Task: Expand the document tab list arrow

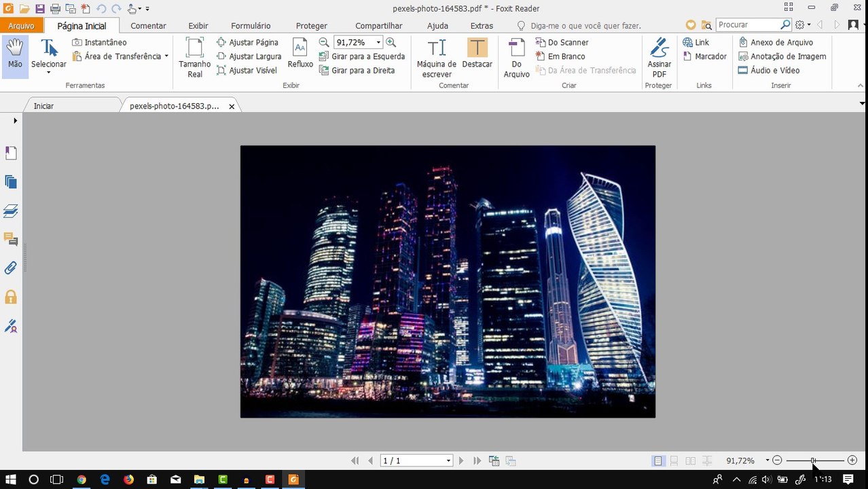Action: [862, 103]
